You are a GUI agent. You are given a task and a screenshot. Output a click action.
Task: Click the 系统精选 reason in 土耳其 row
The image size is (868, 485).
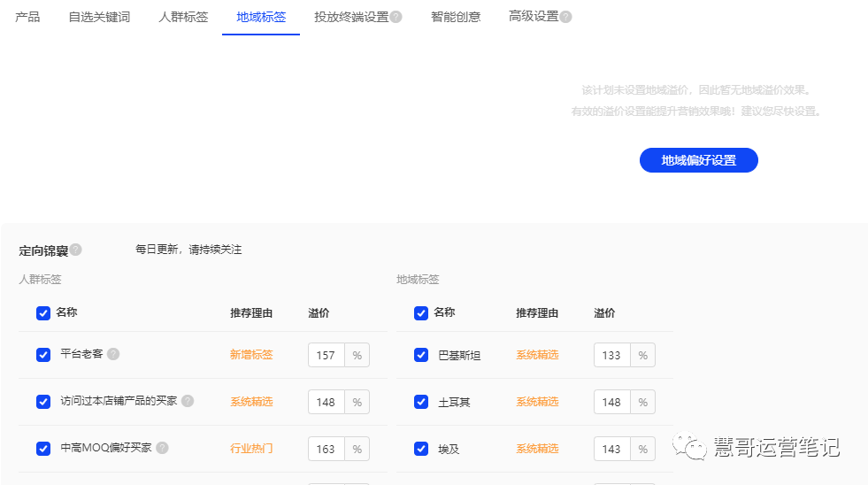(537, 402)
